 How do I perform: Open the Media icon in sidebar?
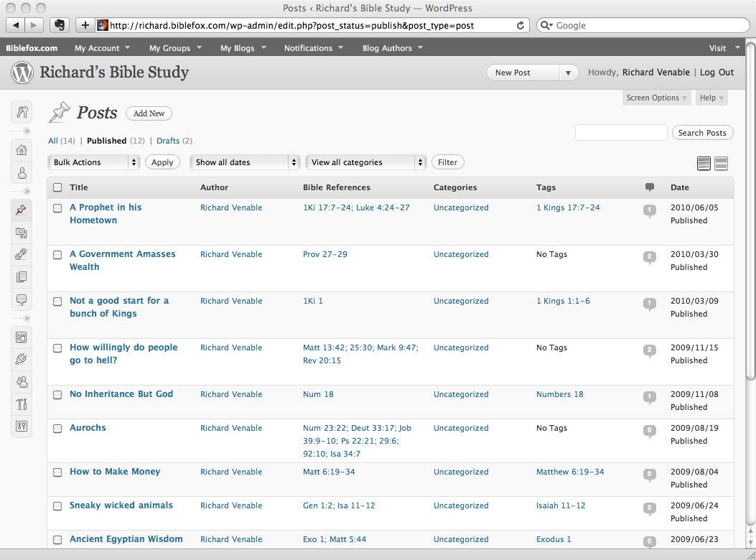[22, 233]
